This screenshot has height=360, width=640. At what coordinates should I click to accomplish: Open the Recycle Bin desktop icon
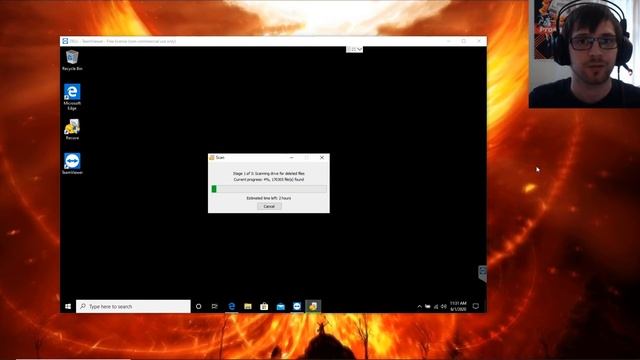[x=72, y=60]
